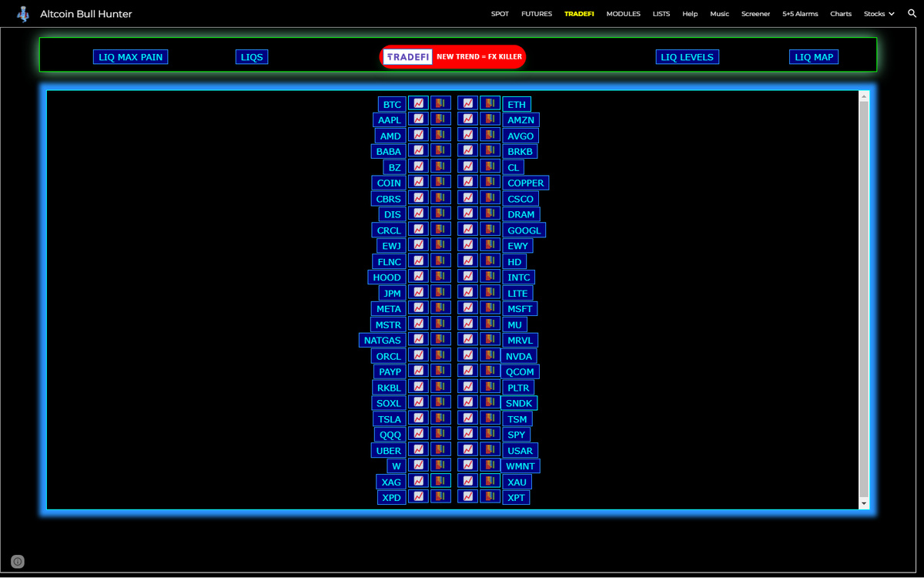Open the Music menu item
The height and width of the screenshot is (578, 924).
coord(719,14)
